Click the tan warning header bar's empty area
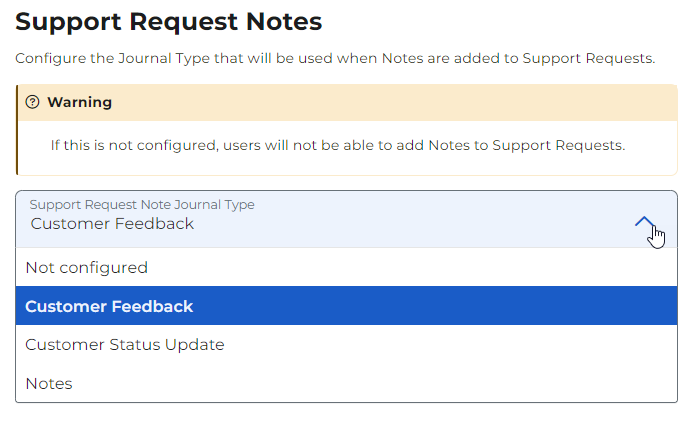The width and height of the screenshot is (696, 430). click(400, 102)
